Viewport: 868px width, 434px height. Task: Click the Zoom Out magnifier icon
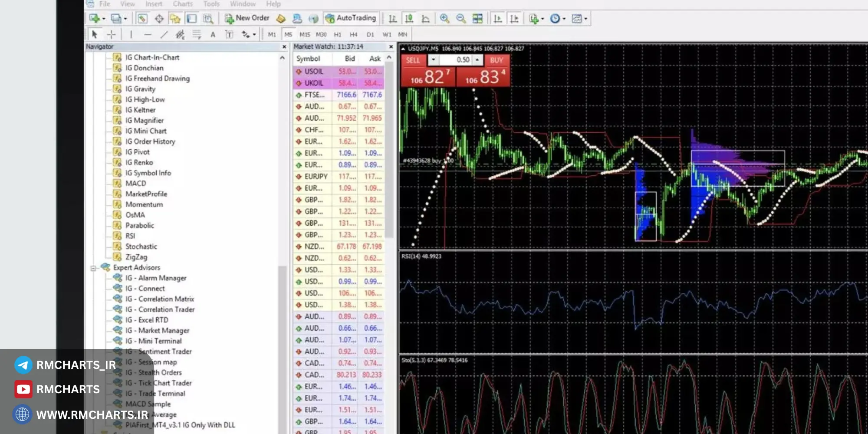461,19
